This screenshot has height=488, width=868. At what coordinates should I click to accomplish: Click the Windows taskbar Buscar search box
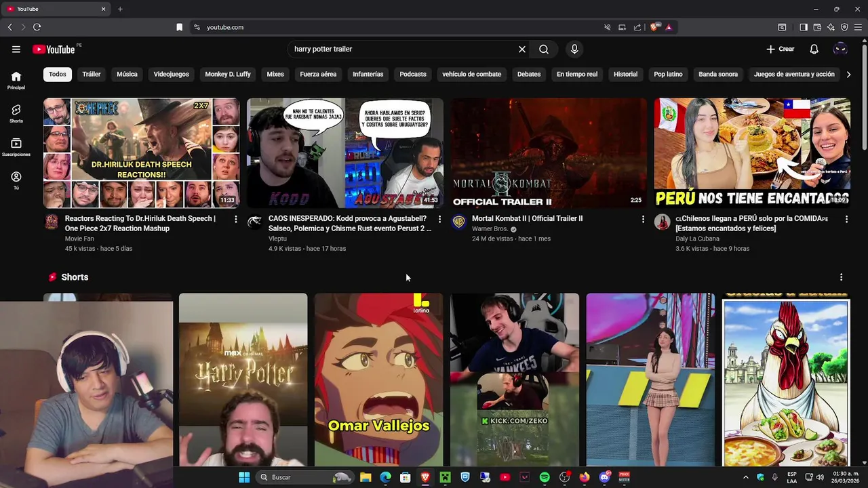pyautogui.click(x=305, y=477)
